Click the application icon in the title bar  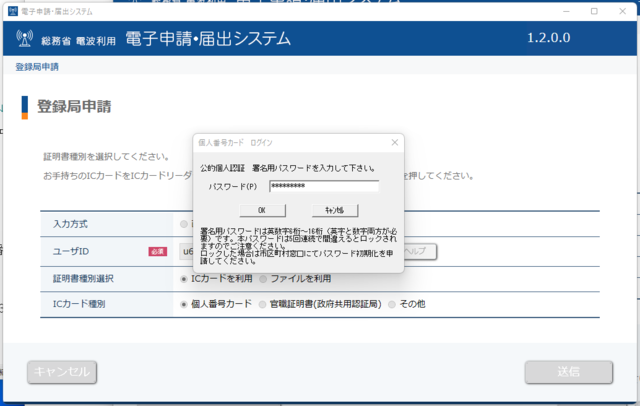[13, 11]
